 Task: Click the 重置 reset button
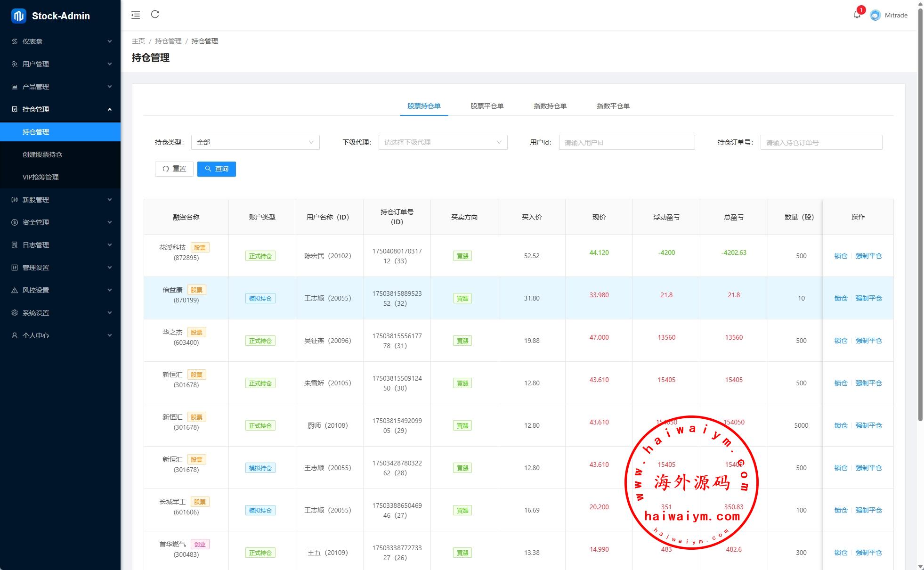174,169
